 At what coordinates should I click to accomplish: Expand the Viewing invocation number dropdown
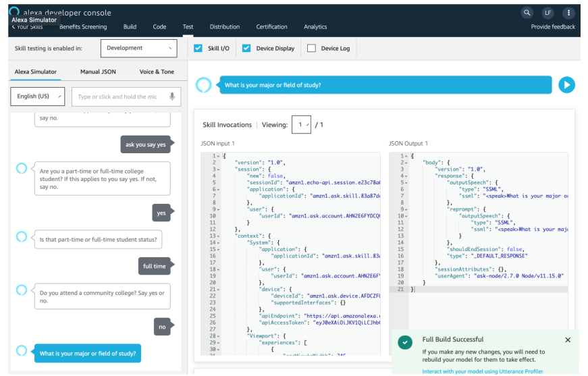click(x=301, y=125)
